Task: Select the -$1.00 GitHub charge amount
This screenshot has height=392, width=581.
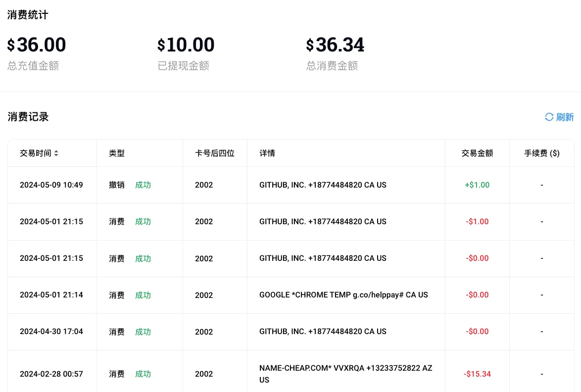Action: tap(477, 222)
